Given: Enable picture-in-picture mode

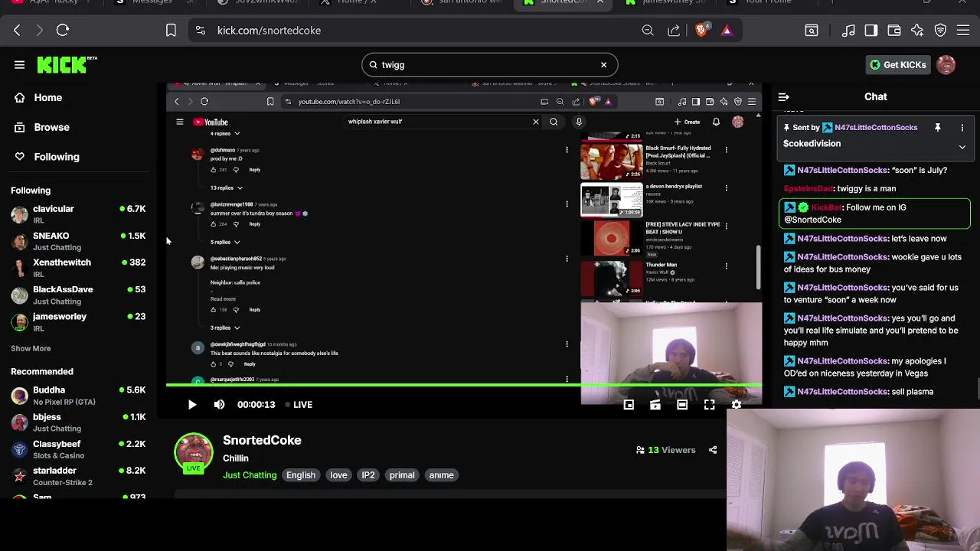Looking at the screenshot, I should (629, 404).
